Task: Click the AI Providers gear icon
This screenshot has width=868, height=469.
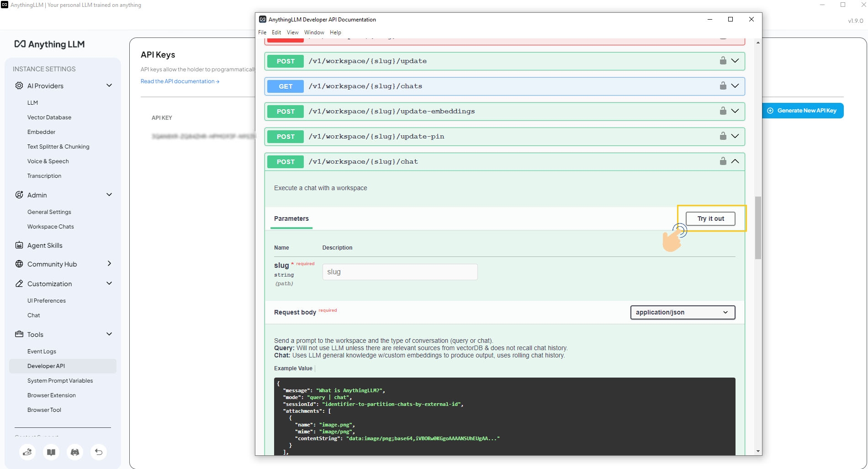Action: coord(19,85)
